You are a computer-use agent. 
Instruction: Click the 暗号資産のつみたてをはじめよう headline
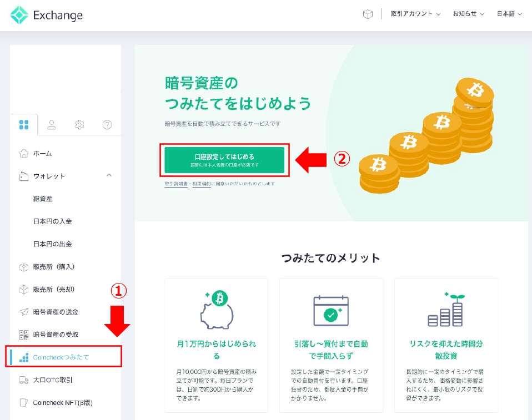[x=238, y=93]
